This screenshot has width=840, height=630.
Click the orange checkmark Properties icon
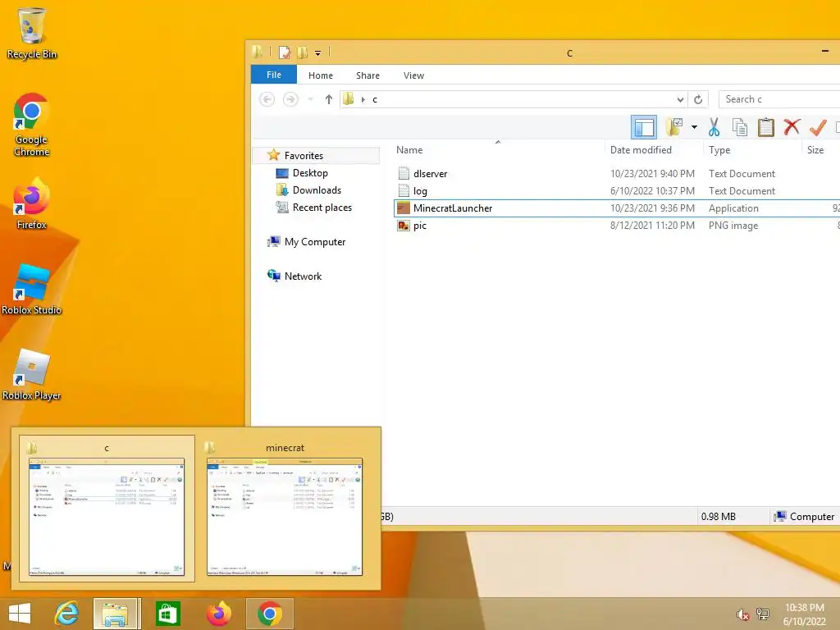click(x=818, y=127)
